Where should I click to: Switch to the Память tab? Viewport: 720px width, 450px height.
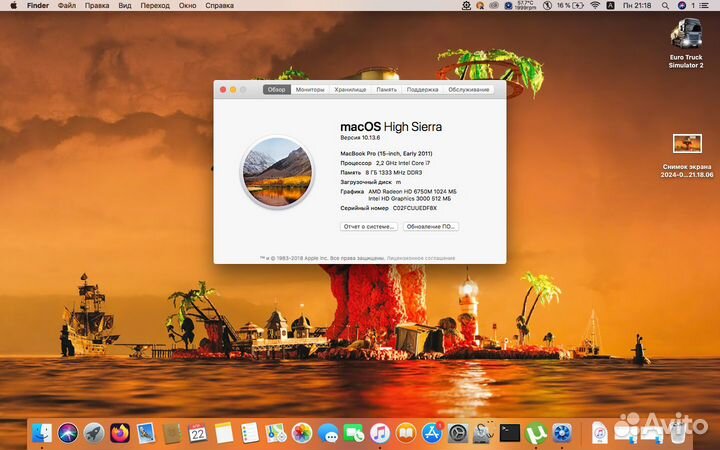[x=386, y=90]
